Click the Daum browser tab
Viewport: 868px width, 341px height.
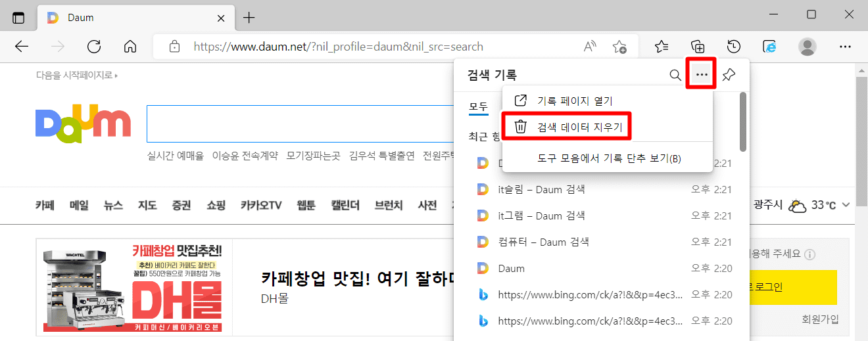point(135,18)
